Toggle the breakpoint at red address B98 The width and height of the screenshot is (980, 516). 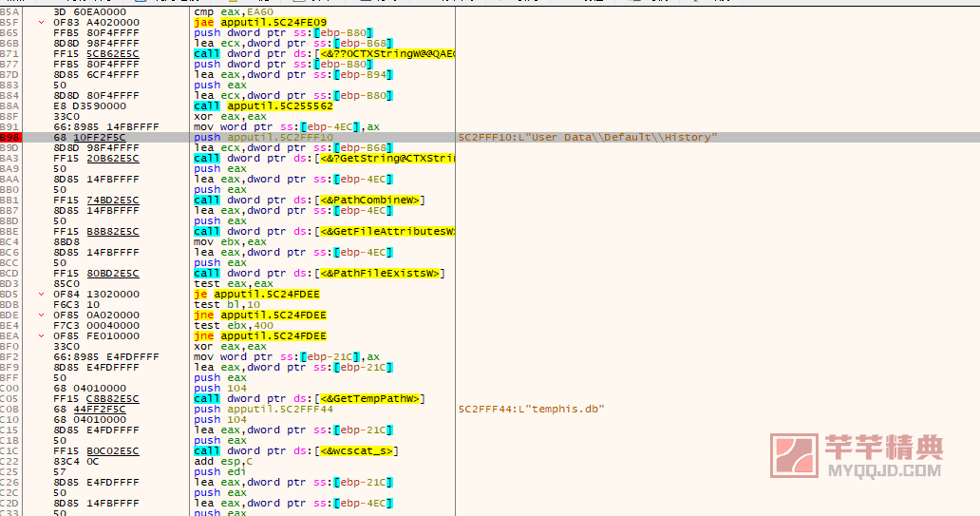click(10, 138)
